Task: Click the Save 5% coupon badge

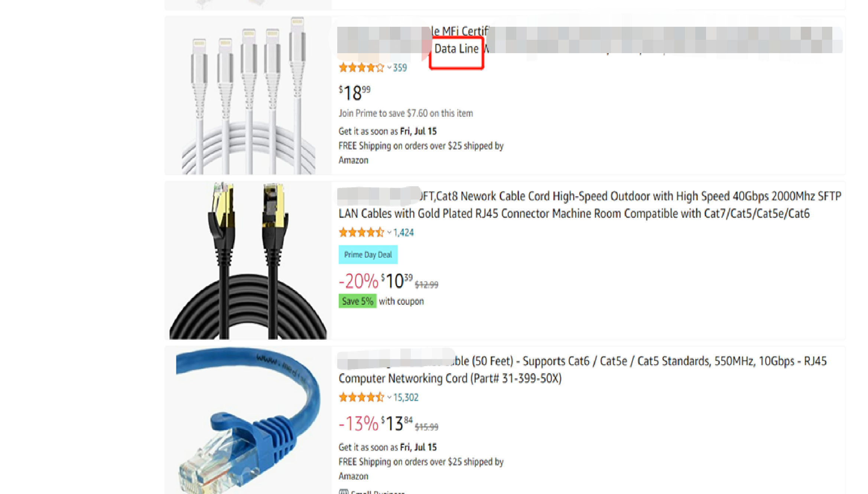Action: tap(357, 301)
